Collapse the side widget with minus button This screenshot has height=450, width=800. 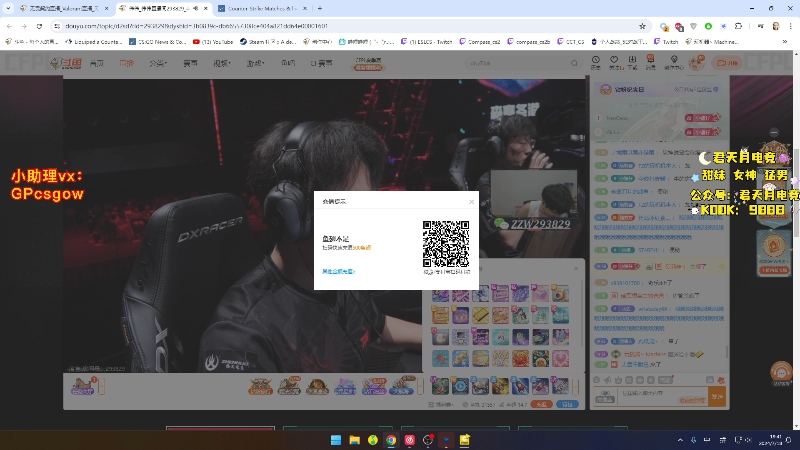774,133
